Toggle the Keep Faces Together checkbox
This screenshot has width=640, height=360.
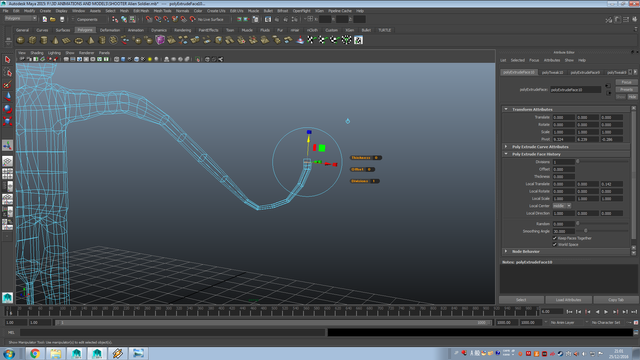[555, 238]
